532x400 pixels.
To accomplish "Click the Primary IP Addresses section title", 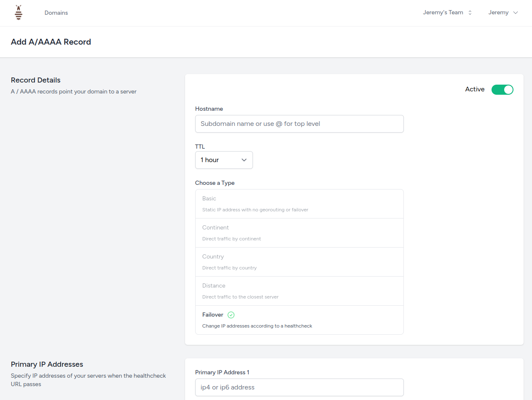I will [x=47, y=364].
